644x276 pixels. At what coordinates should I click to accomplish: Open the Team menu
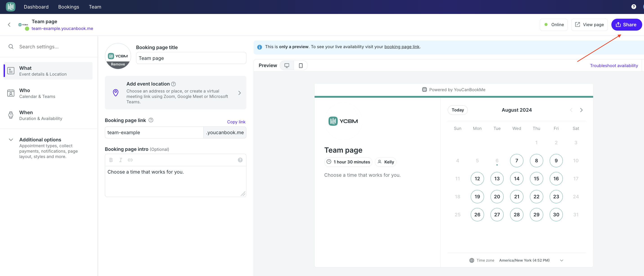(x=95, y=7)
